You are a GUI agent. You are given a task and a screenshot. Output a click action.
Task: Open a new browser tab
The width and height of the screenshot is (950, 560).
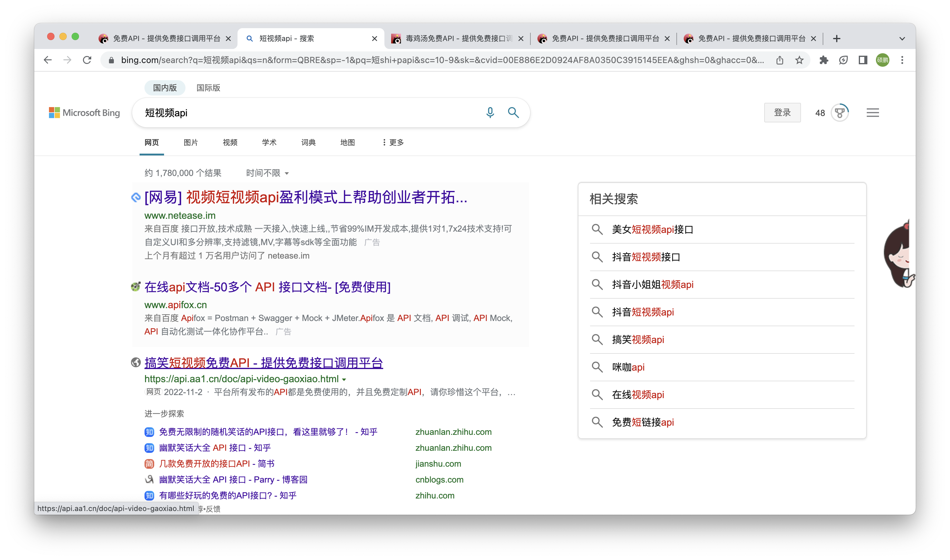(837, 39)
